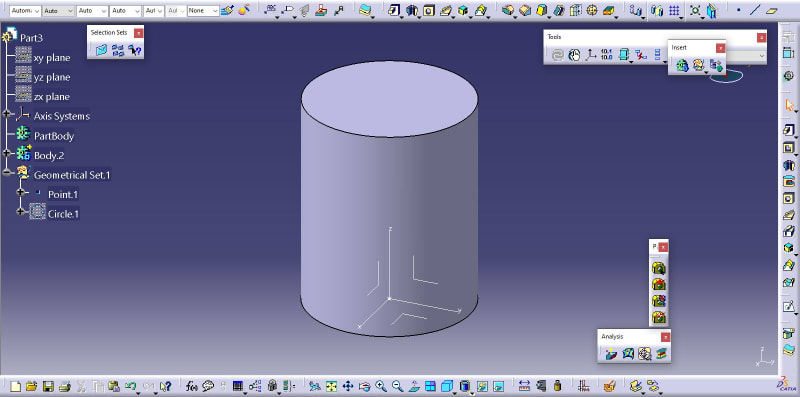
Task: Click the Zoom In magnifier
Action: click(381, 386)
